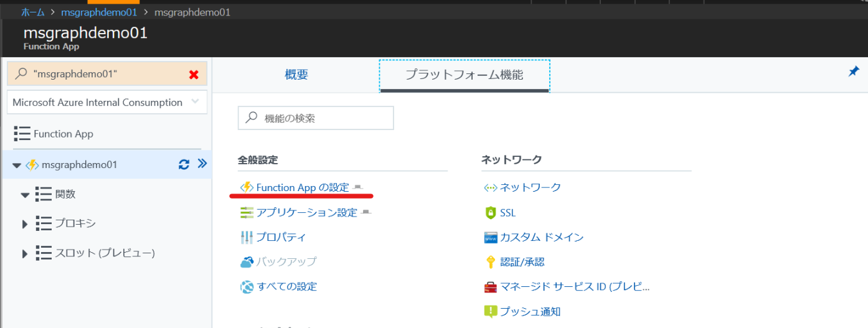Pin the blade with the pin icon
Image resolution: width=868 pixels, height=328 pixels.
854,72
